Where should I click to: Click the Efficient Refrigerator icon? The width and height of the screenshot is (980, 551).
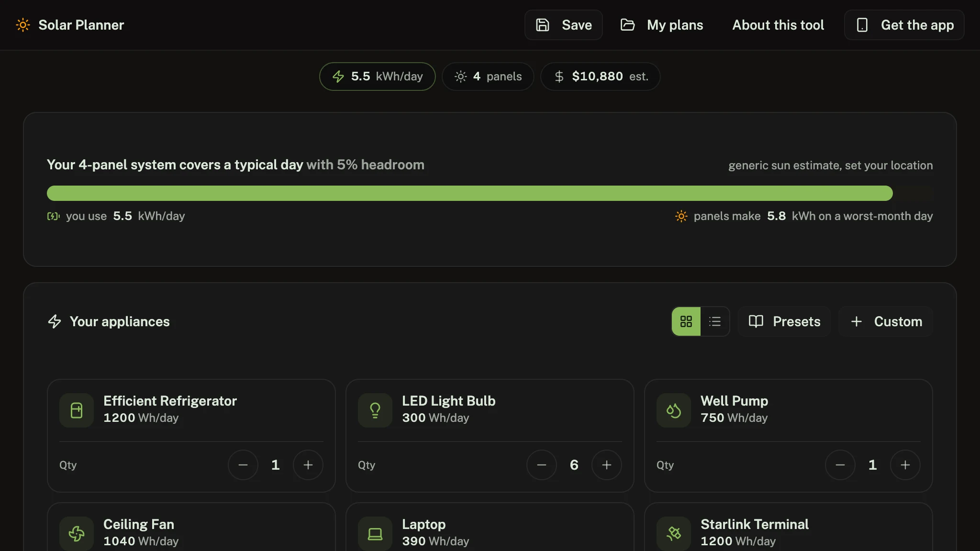point(77,410)
